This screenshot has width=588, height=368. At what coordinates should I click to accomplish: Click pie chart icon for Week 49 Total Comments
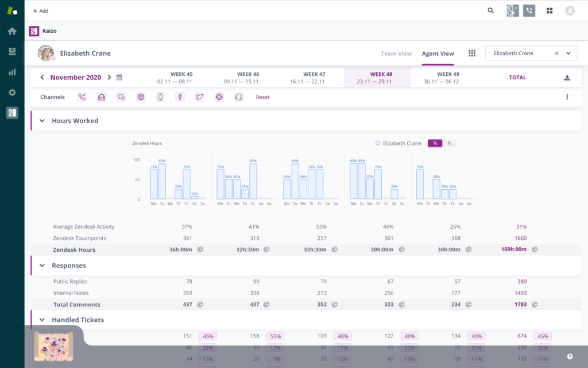click(x=469, y=305)
